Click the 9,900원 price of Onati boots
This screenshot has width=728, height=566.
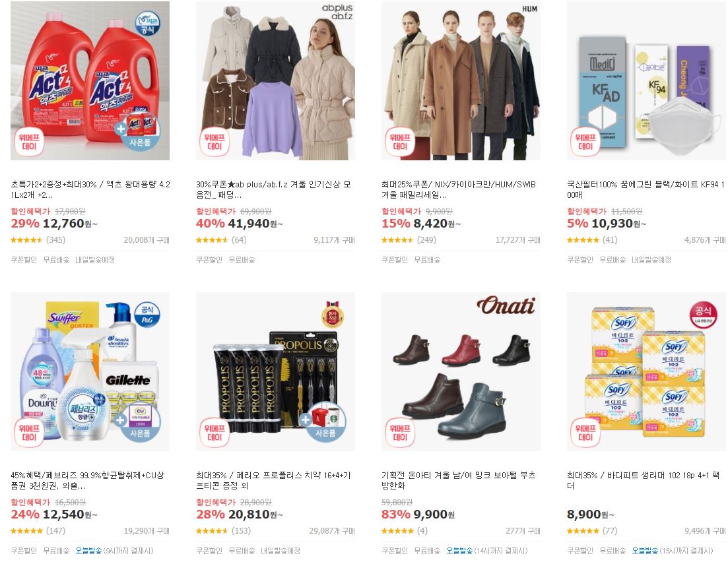tap(434, 515)
